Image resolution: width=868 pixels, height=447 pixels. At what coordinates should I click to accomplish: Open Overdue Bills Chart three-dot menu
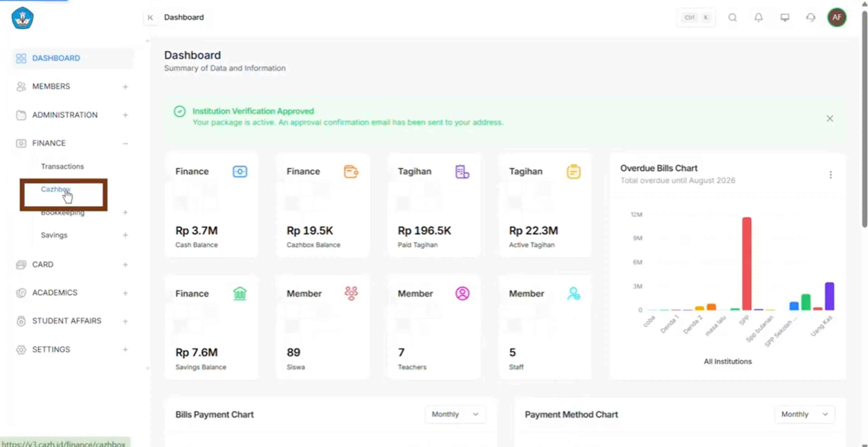831,174
